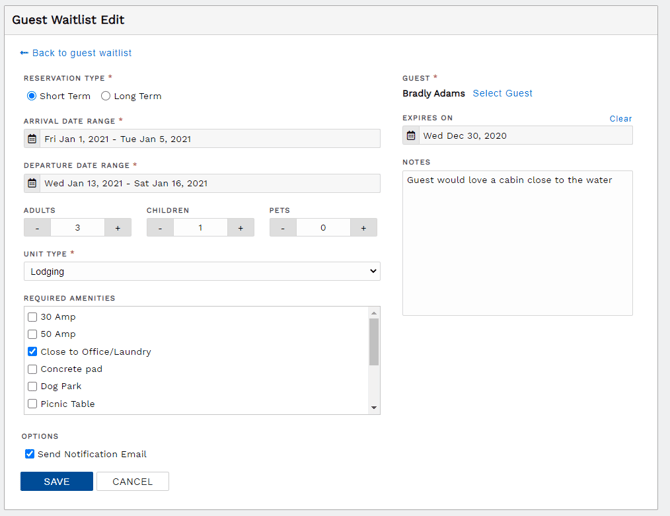Increase the Children count
Viewport: 670px width, 516px height.
click(241, 228)
